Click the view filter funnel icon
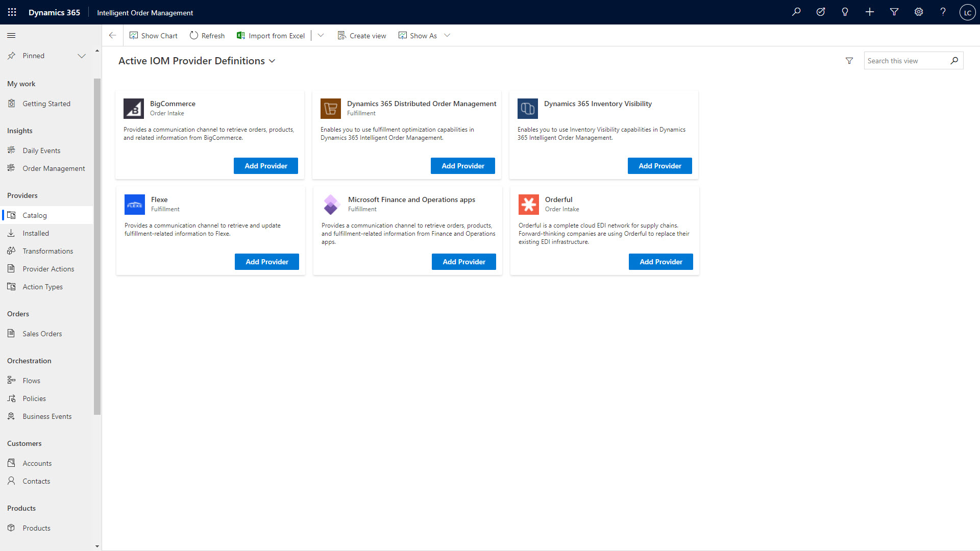 click(849, 61)
